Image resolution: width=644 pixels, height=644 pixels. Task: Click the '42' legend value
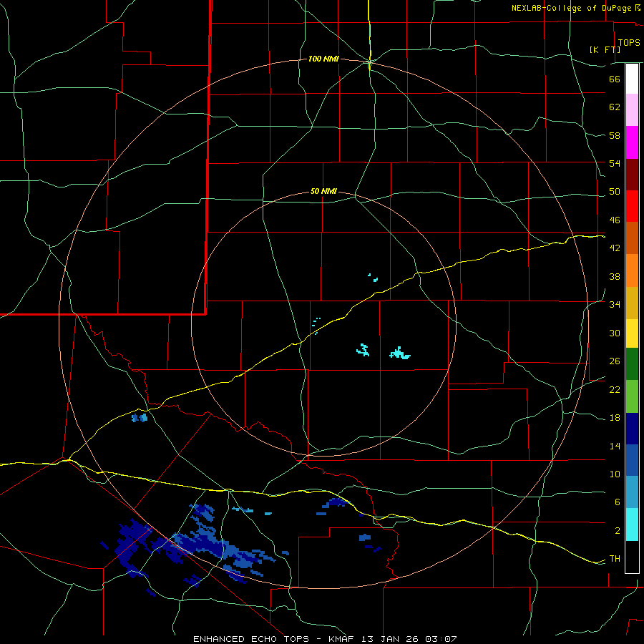[615, 248]
